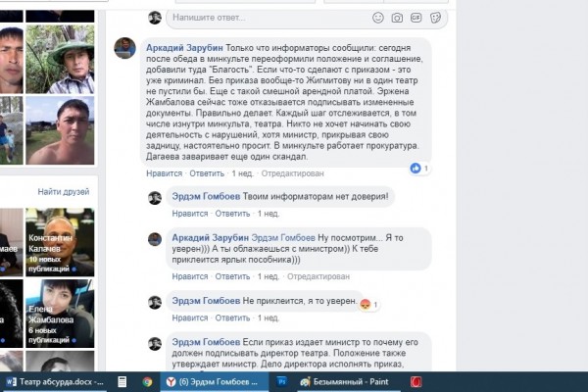Open the sticker picker in reply box

tap(435, 18)
